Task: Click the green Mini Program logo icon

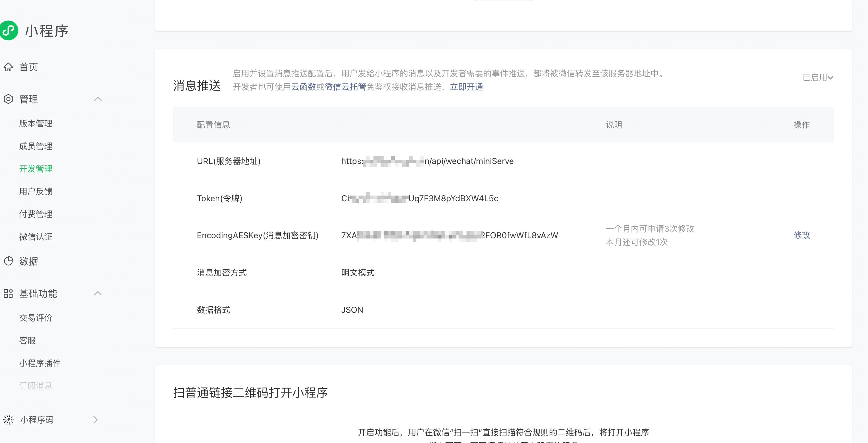Action: tap(8, 31)
